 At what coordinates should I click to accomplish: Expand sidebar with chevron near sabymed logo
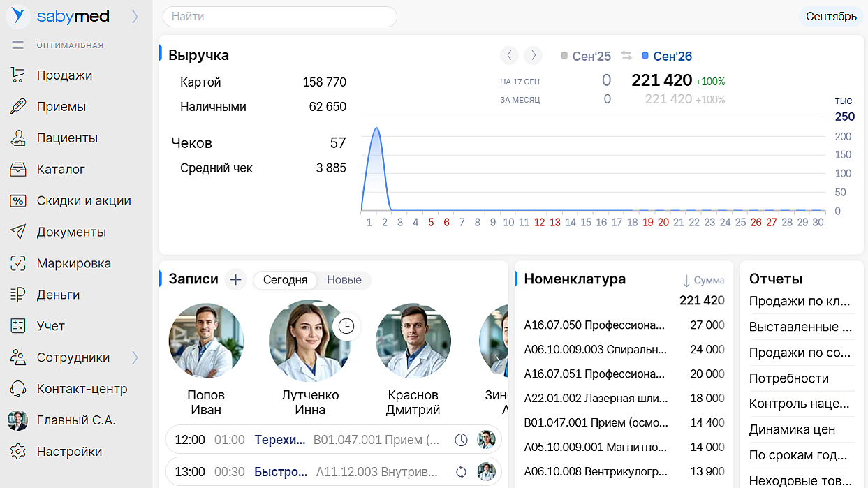pyautogui.click(x=135, y=17)
